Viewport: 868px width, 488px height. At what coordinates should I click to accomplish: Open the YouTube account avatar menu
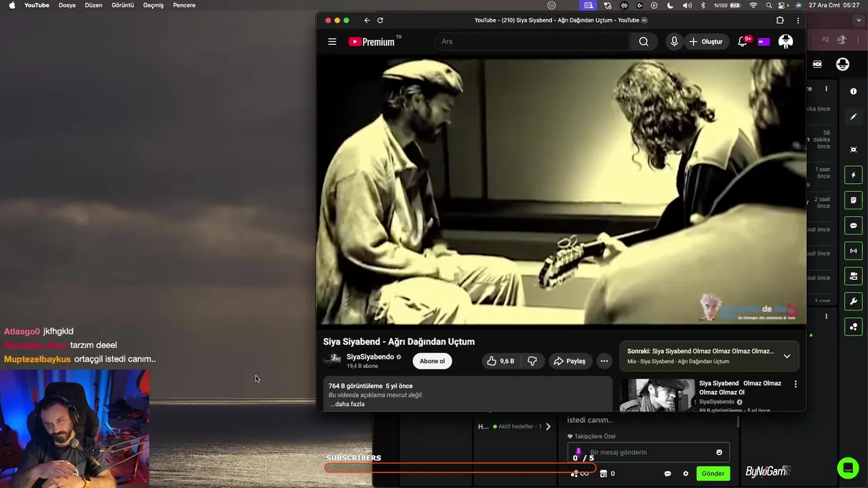coord(786,41)
